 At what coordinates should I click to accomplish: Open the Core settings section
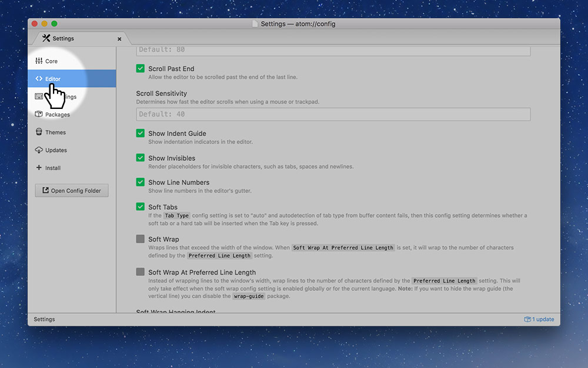tap(72, 61)
